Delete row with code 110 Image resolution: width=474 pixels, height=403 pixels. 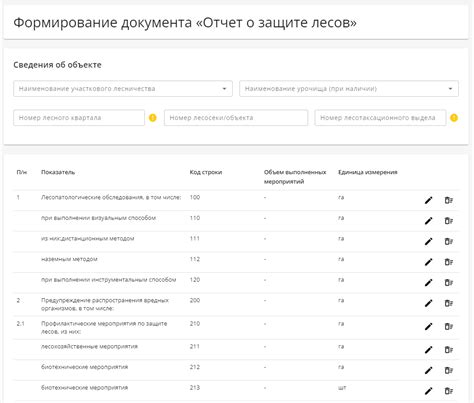pos(449,221)
